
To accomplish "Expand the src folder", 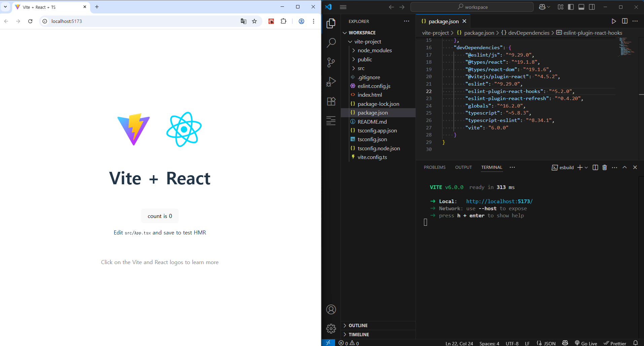I will pyautogui.click(x=361, y=68).
